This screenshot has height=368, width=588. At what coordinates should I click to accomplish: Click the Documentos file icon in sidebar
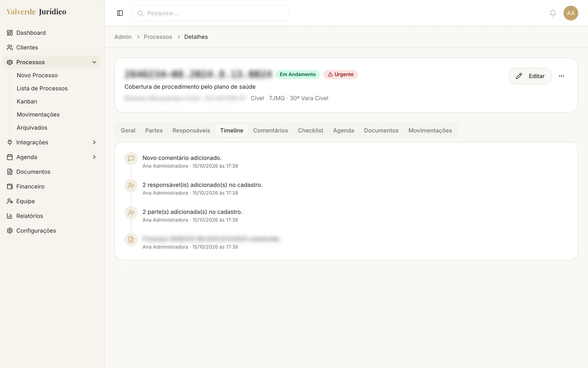(x=10, y=172)
